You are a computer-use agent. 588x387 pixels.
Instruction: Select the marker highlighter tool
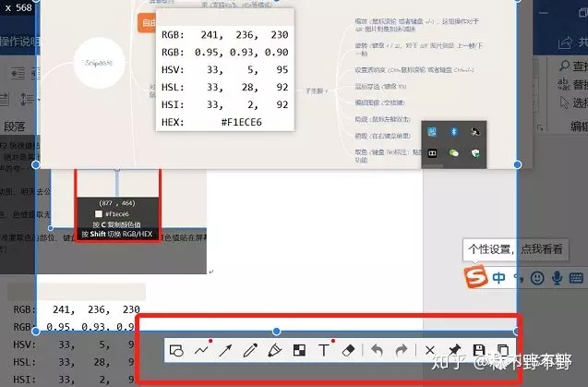274,351
